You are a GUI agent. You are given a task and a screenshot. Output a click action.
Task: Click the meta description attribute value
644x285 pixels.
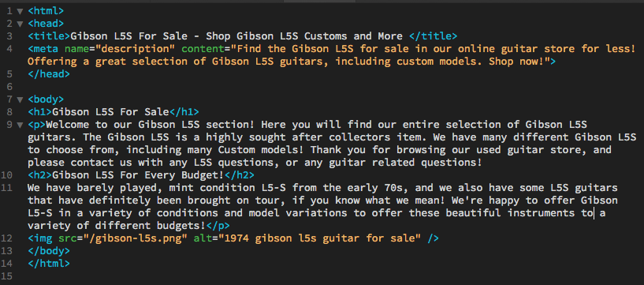tap(331, 55)
